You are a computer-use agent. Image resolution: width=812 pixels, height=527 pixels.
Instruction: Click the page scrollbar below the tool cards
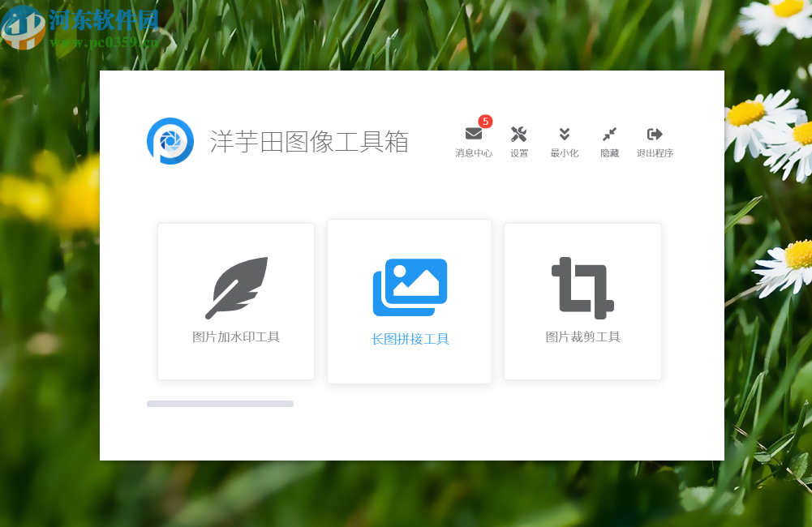tap(220, 403)
